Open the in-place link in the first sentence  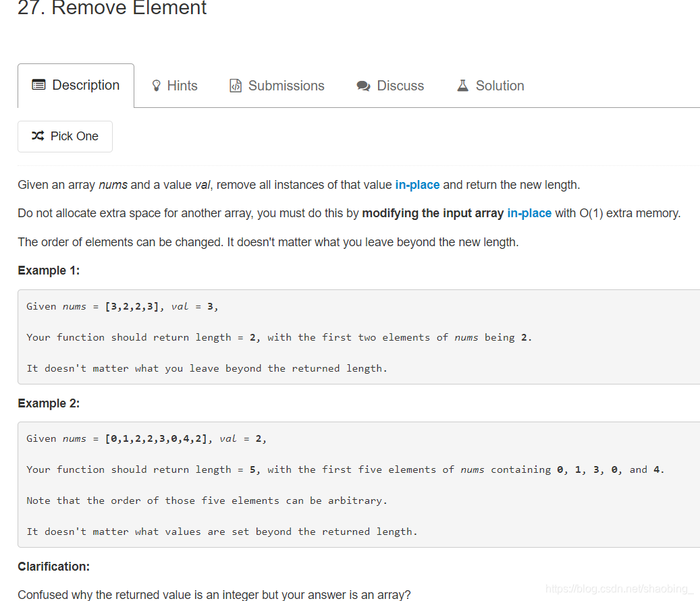point(417,185)
